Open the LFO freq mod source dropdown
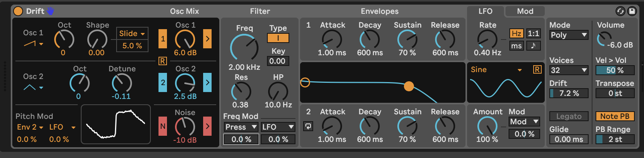The width and height of the screenshot is (644, 158). coord(278,127)
